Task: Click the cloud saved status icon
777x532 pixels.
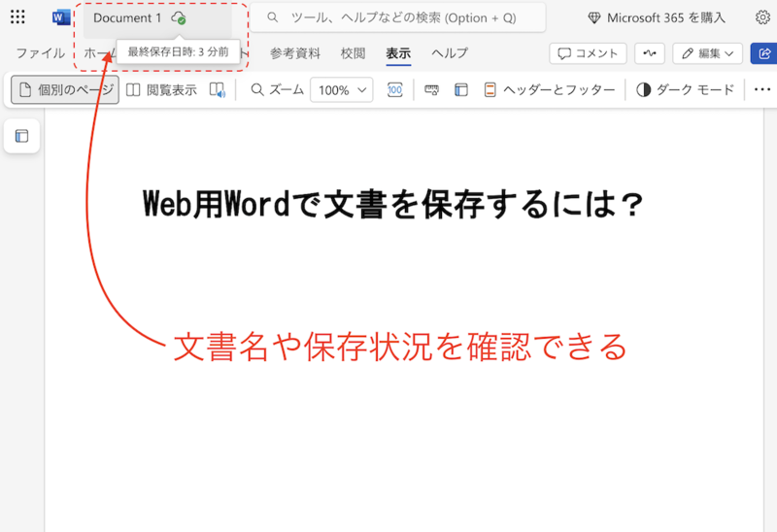Action: [179, 18]
